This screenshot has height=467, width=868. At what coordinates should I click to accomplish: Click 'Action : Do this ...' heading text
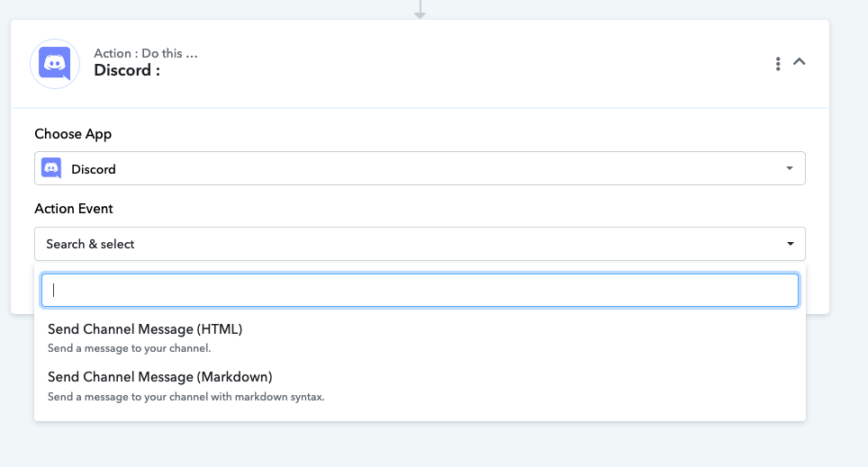[146, 53]
